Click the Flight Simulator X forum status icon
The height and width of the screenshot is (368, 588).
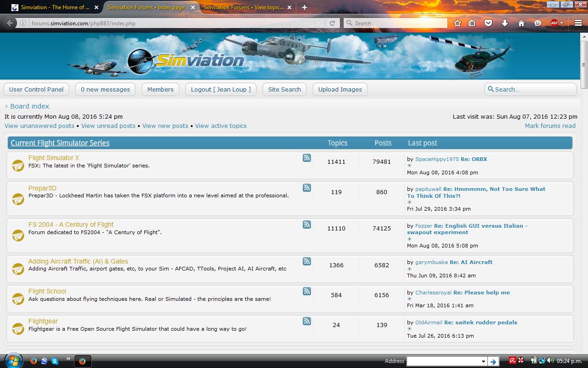point(18,165)
